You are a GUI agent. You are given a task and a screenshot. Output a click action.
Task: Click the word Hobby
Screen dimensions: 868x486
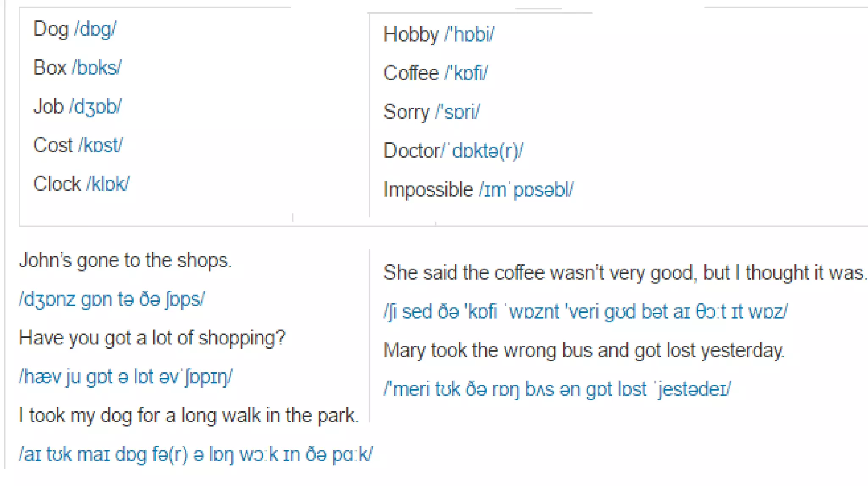tap(411, 35)
